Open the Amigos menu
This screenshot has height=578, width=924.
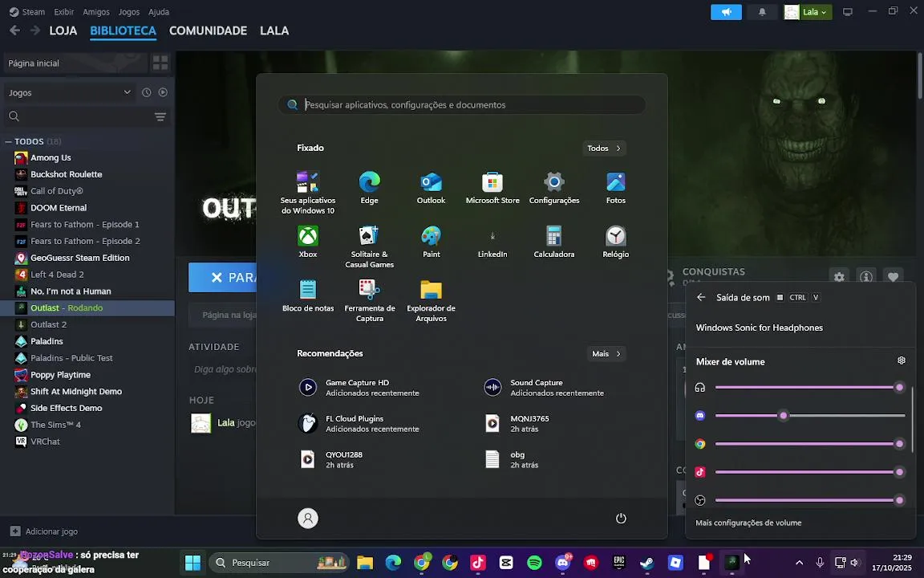96,12
